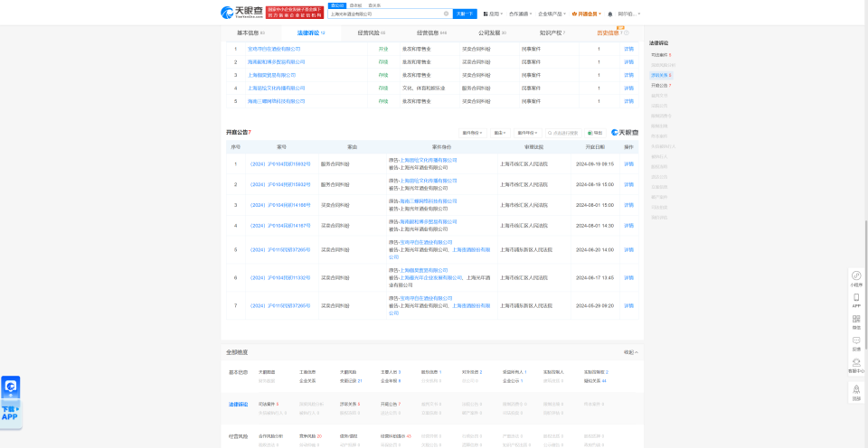Click 开庭公告 7 in bottom dimensions panel

[x=391, y=405]
